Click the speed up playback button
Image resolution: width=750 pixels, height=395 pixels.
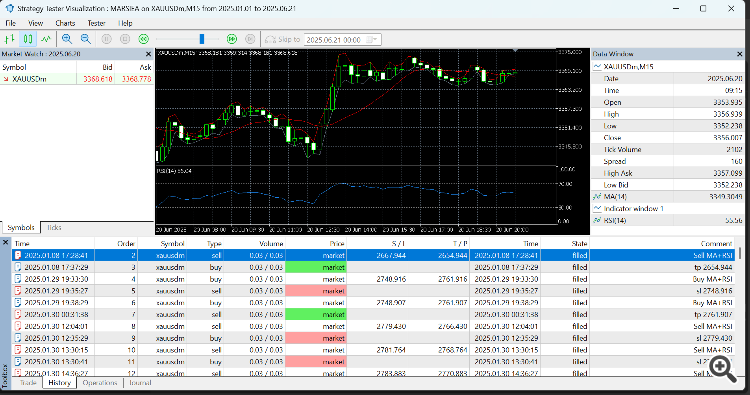(x=232, y=39)
